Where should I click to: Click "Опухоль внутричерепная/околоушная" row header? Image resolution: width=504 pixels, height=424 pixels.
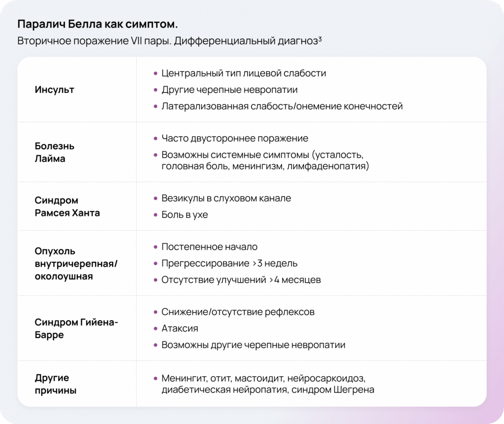(76, 264)
